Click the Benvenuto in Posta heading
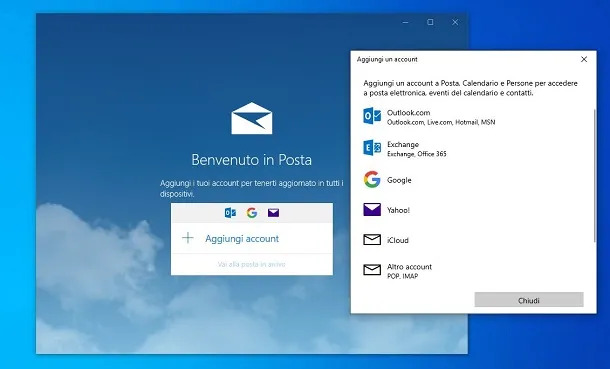This screenshot has height=369, width=610. [251, 160]
